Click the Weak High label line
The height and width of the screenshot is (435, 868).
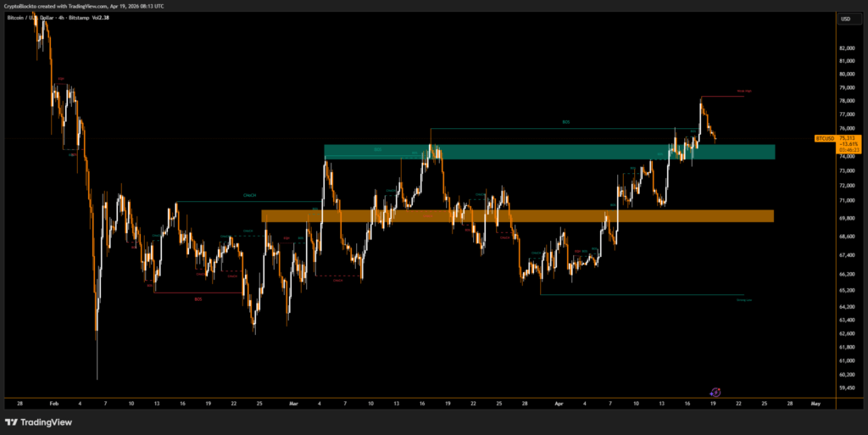coord(741,91)
